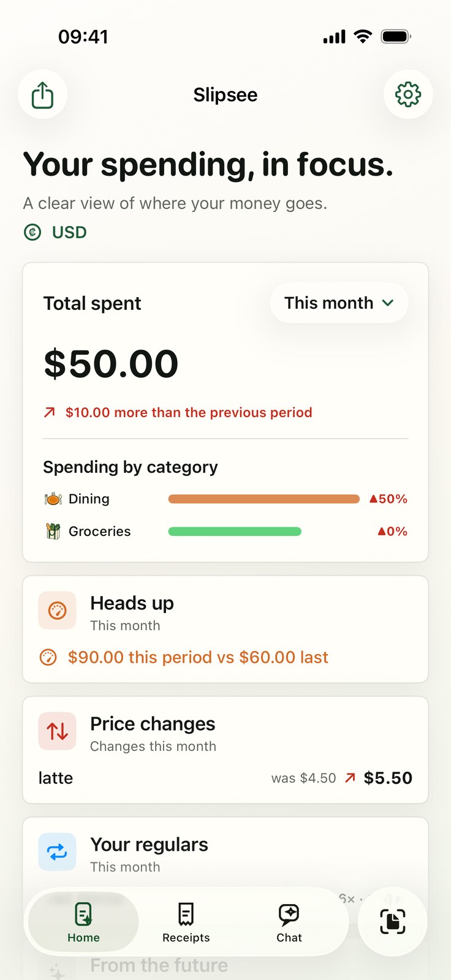Tap the Dining category icon
Screen dimensions: 451x980
53,499
